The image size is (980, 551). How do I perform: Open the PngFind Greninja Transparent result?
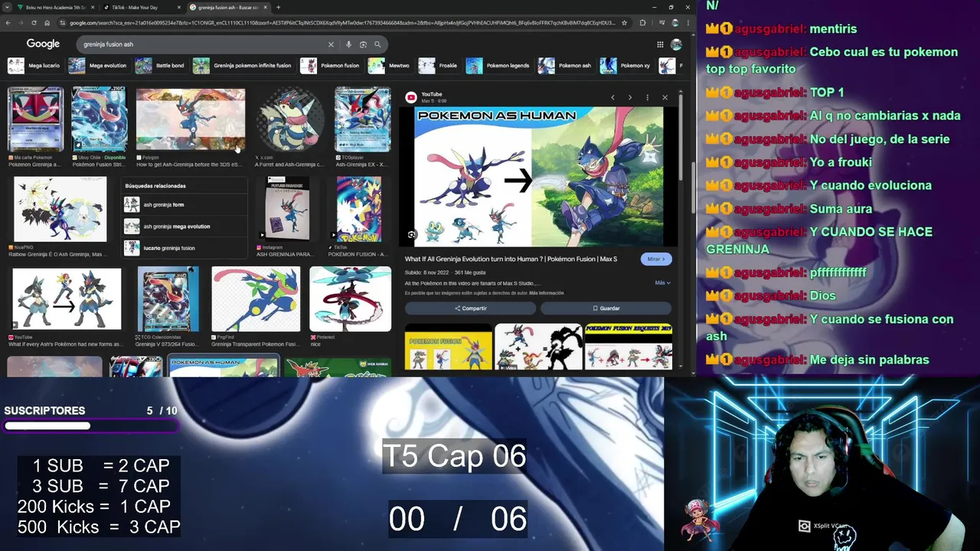coord(256,299)
